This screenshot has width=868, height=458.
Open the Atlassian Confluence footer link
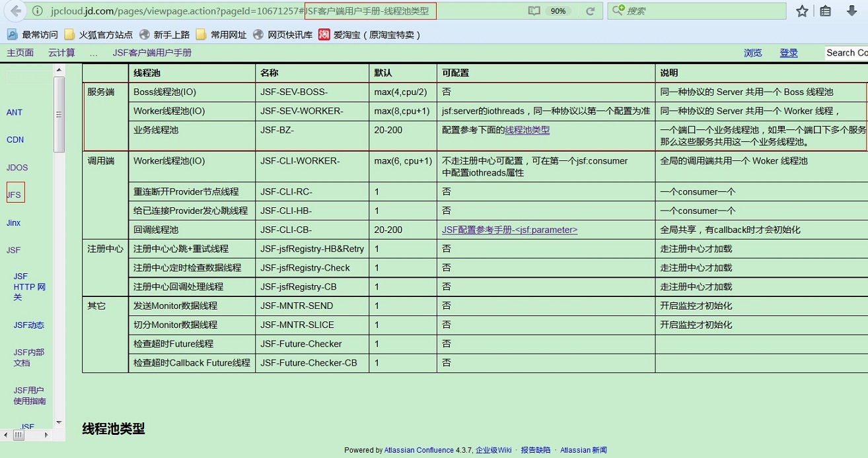click(419, 450)
